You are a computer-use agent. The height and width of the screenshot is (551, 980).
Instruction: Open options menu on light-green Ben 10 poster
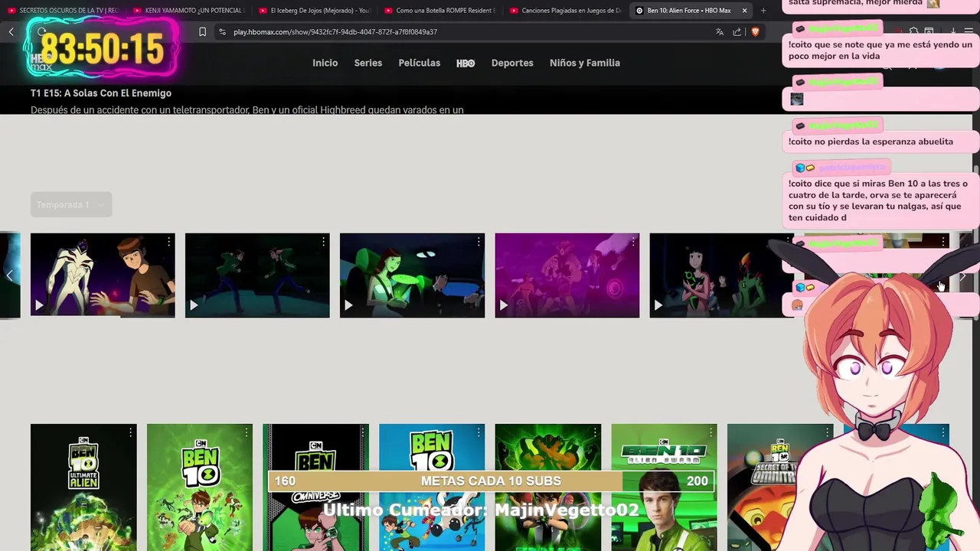pos(247,433)
